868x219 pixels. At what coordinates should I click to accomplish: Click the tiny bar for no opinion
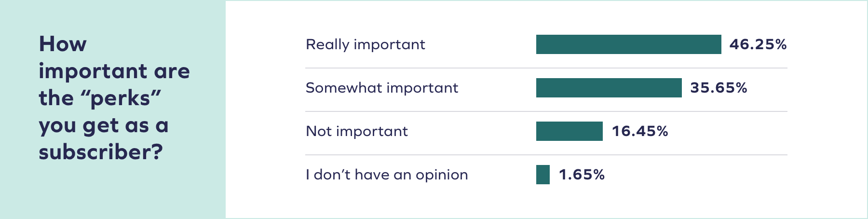click(x=542, y=175)
